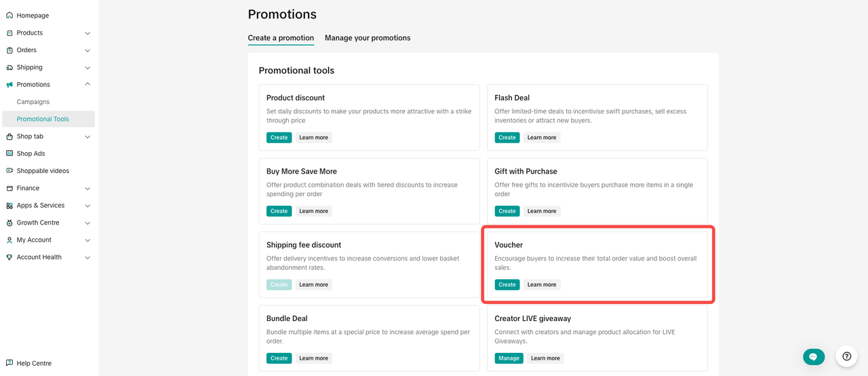This screenshot has height=376, width=868.
Task: Click the Help Centre icon
Action: click(9, 363)
